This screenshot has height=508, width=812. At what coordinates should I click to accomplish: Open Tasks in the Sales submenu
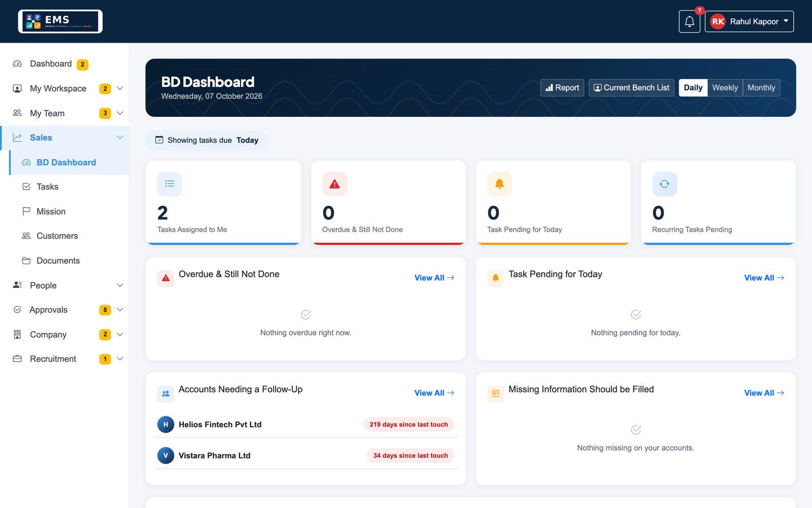coord(70,187)
